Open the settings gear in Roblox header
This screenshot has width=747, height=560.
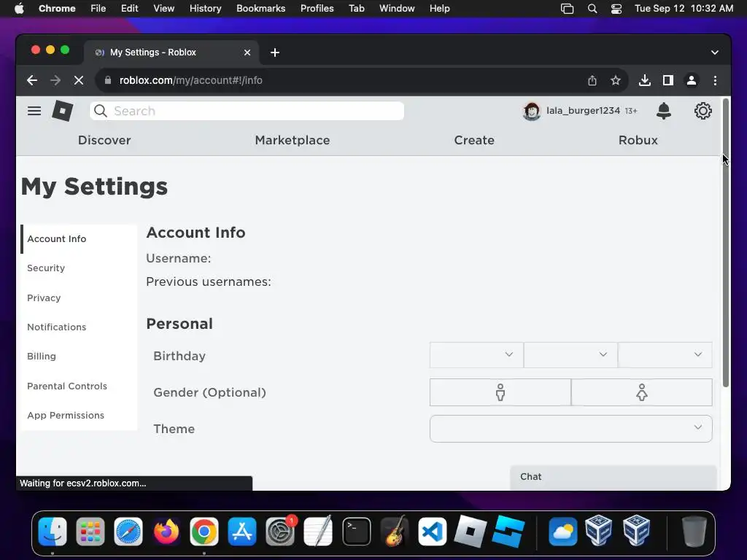click(x=703, y=111)
